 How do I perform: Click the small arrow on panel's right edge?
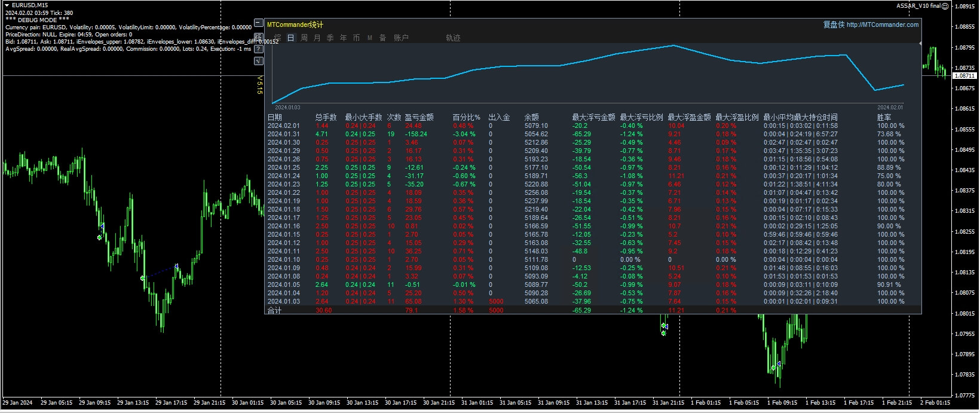point(920,44)
